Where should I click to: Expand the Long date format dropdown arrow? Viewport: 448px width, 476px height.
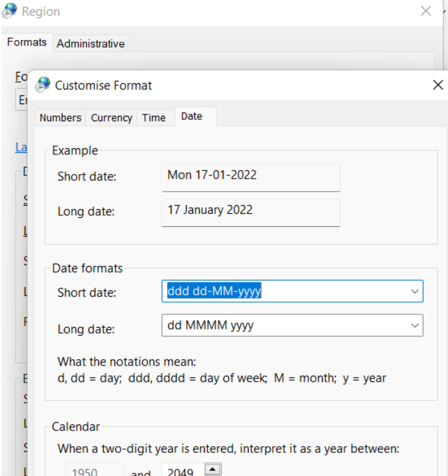click(x=415, y=326)
